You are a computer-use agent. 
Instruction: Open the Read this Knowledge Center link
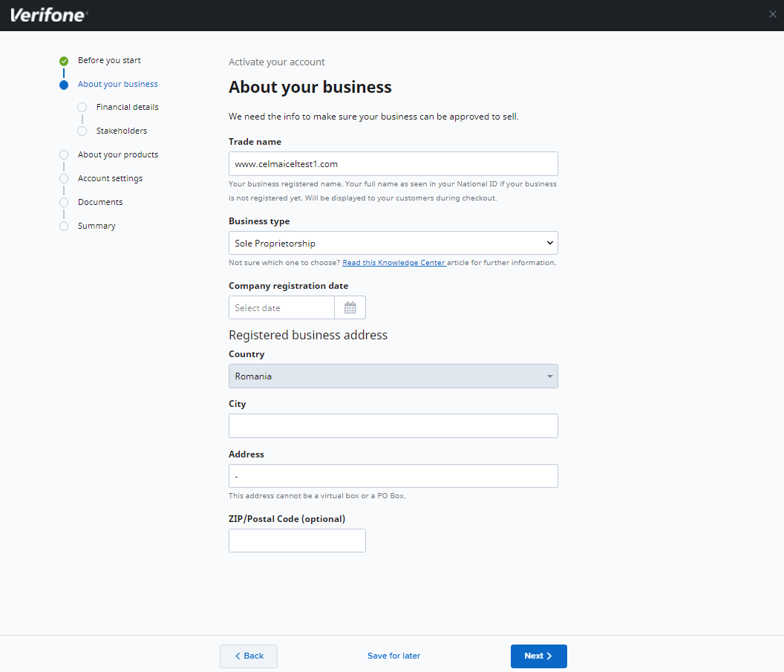coord(394,262)
